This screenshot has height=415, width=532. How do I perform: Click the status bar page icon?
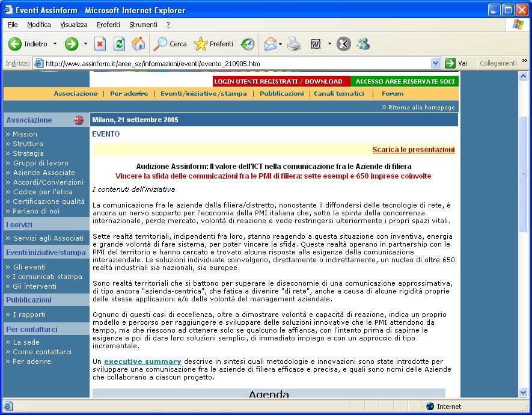point(8,406)
